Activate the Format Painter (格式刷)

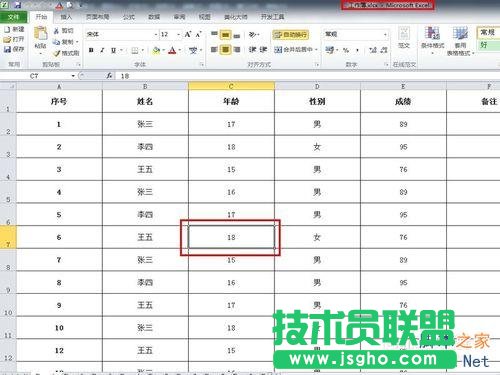click(x=66, y=53)
